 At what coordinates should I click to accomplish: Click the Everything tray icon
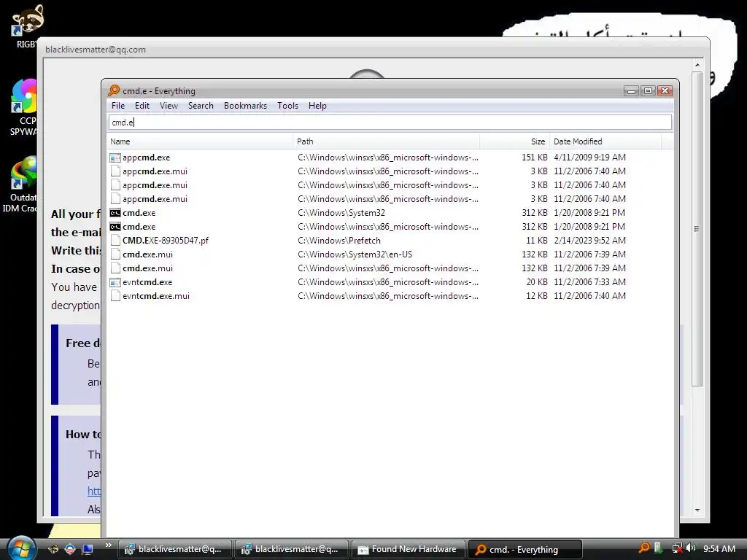(643, 548)
